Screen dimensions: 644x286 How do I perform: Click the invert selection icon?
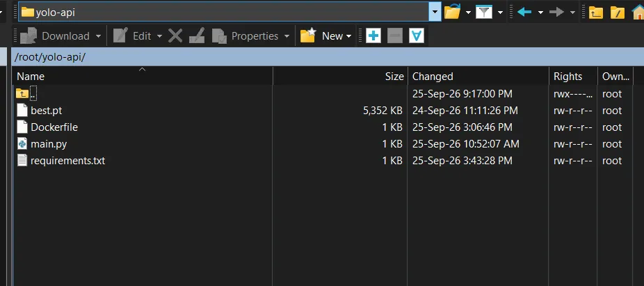pyautogui.click(x=417, y=36)
